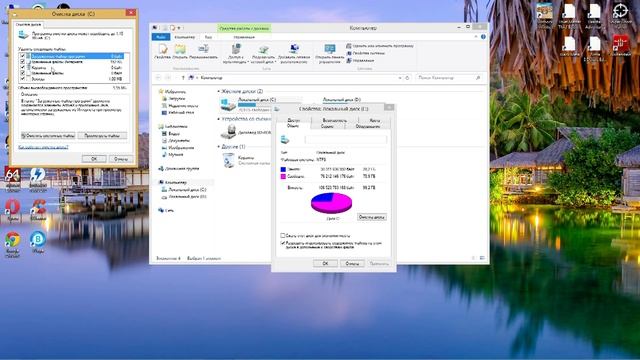The height and width of the screenshot is (360, 640).
Task: Switch to Sharing tab in properties
Action: (293, 120)
